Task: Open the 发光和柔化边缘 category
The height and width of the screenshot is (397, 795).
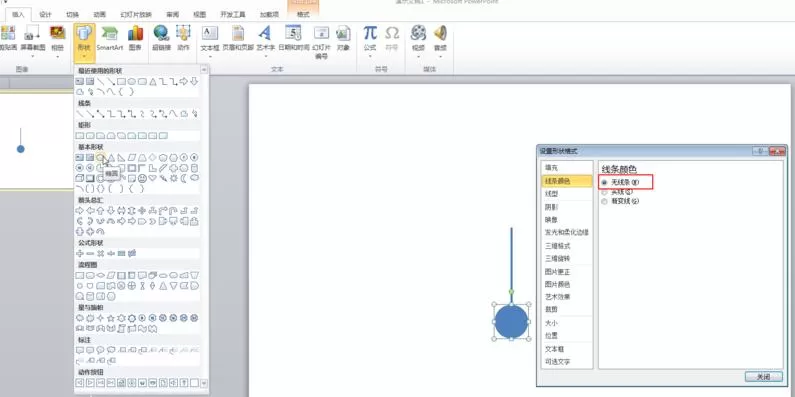Action: 567,232
